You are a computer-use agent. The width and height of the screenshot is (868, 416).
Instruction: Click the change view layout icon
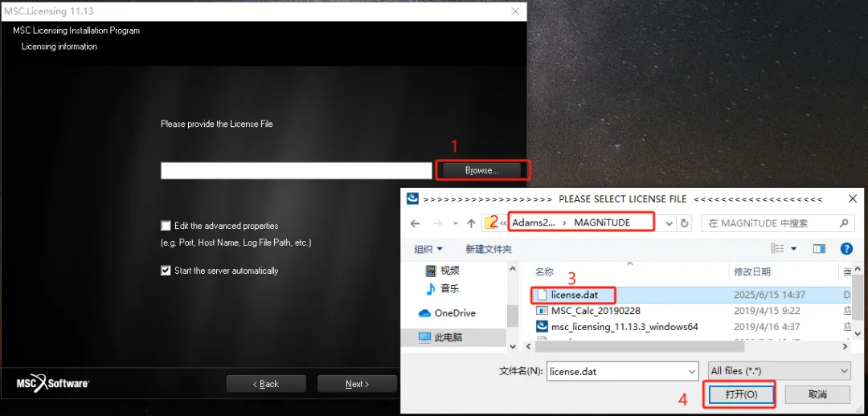tap(778, 249)
